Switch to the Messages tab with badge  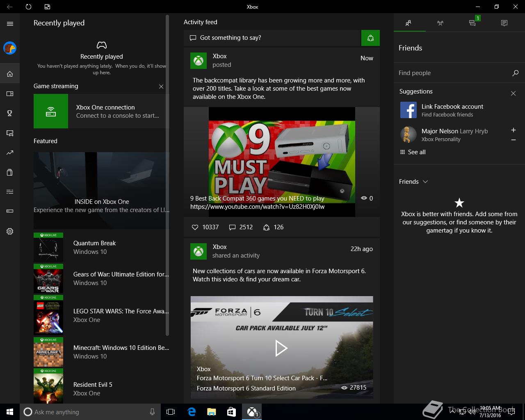pos(472,23)
